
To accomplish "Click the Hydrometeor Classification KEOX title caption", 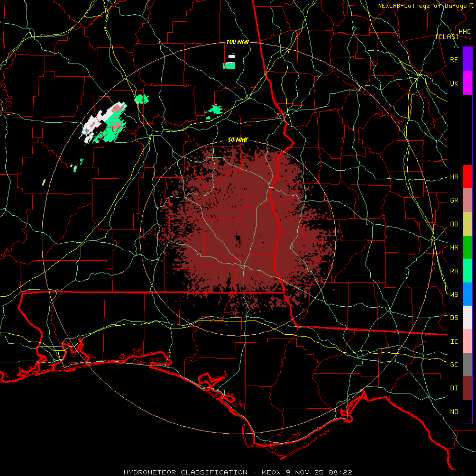I will (x=238, y=472).
